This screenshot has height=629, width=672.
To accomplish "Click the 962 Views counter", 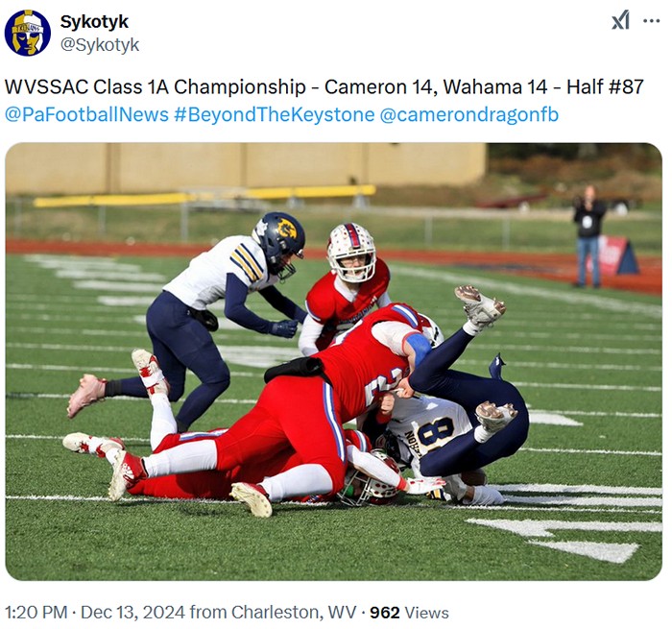I will (x=409, y=613).
